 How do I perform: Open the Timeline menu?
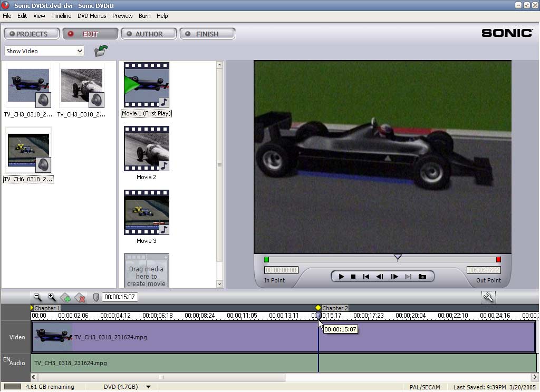61,16
